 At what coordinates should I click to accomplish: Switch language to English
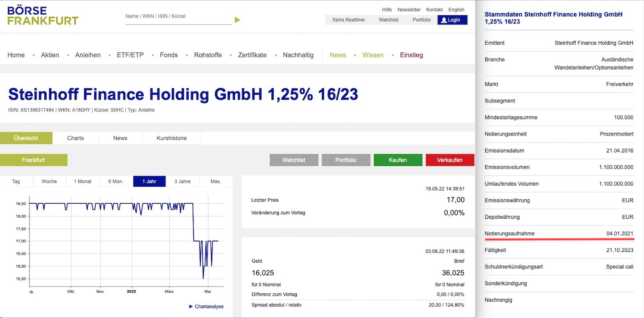coord(456,9)
